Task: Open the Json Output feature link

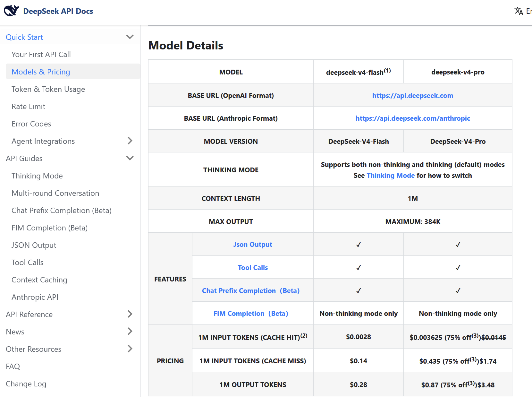Action: coord(253,244)
